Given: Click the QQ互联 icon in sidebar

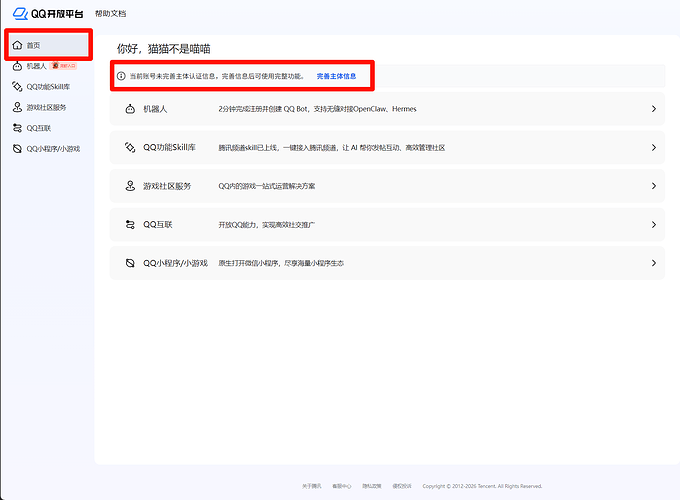Looking at the screenshot, I should [17, 128].
